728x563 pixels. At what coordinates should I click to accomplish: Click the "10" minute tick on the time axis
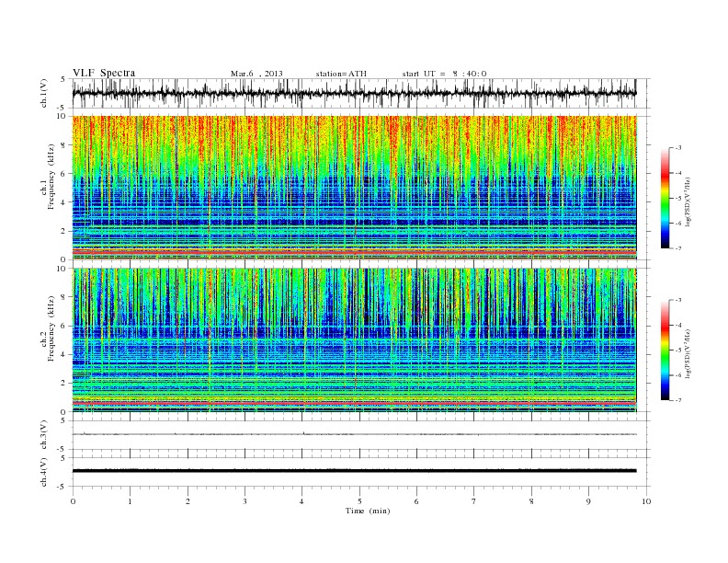point(646,501)
